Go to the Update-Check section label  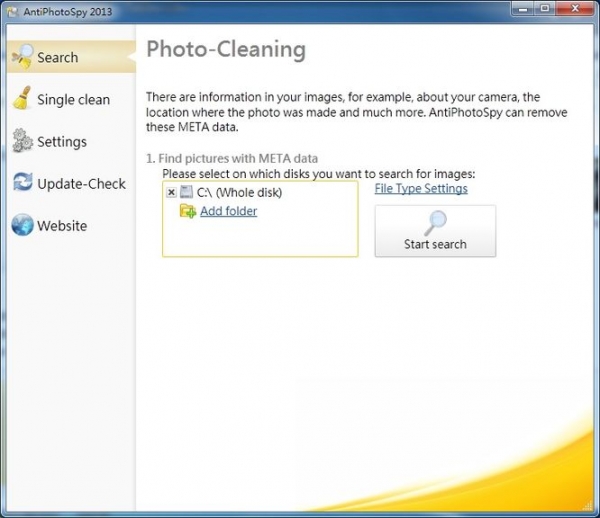(82, 184)
